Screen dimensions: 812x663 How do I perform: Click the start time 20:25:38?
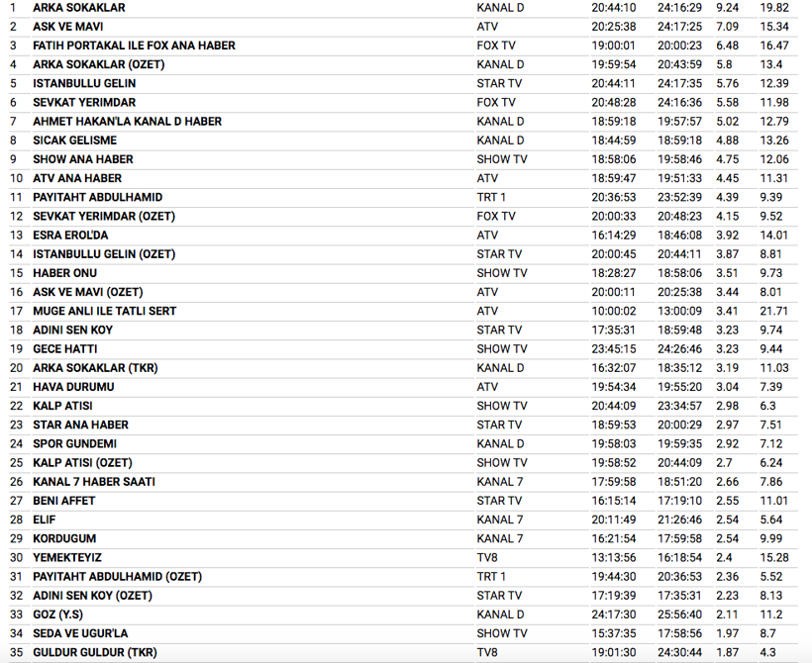614,27
